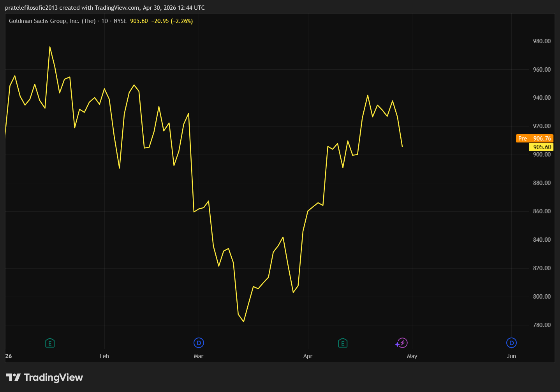The width and height of the screenshot is (560, 392).
Task: Click the 900.00 price axis label
Action: (x=542, y=155)
